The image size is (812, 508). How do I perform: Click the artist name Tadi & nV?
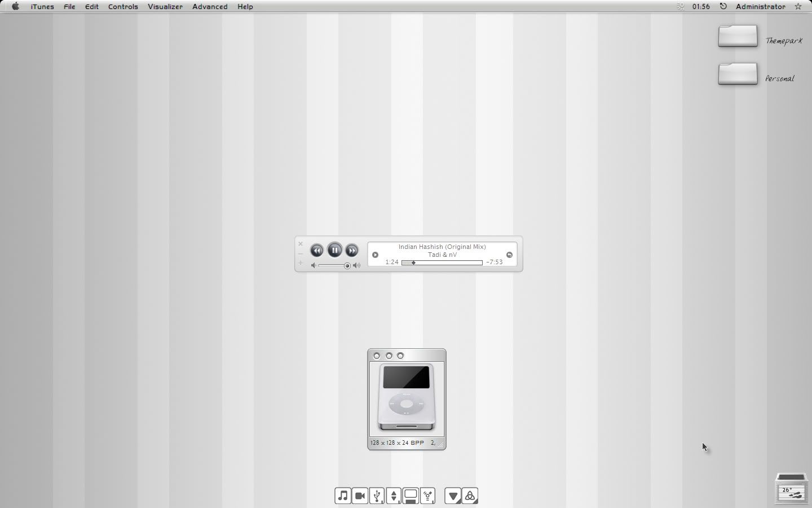coord(442,255)
